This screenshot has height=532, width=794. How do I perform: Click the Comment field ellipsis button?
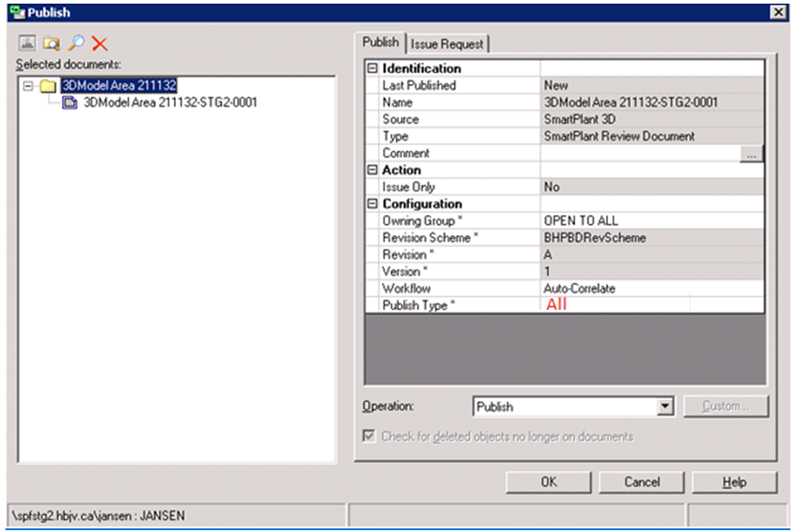click(751, 155)
